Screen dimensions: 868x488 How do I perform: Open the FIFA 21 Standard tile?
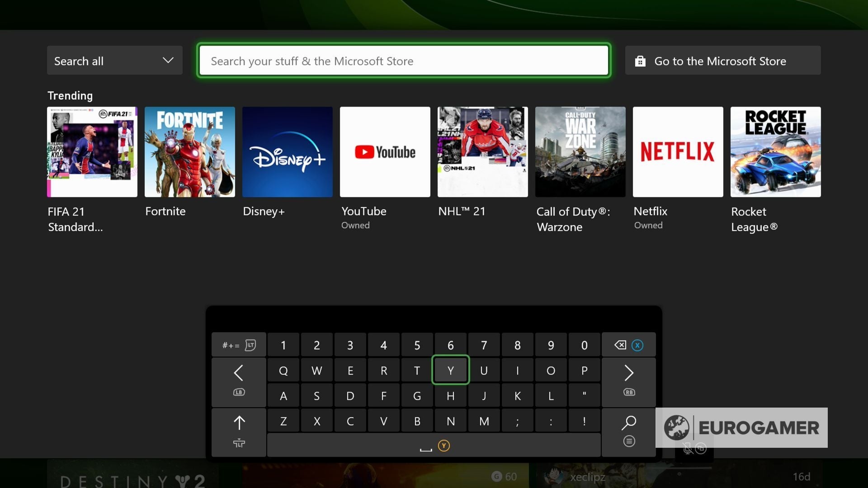pos(92,152)
